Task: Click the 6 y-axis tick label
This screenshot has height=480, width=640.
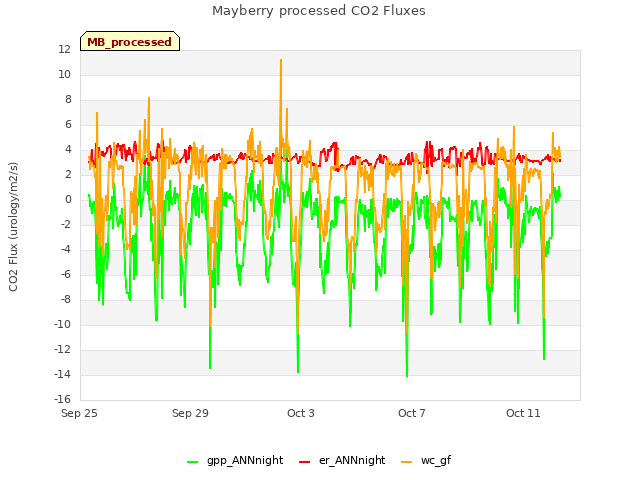Action: coord(68,124)
